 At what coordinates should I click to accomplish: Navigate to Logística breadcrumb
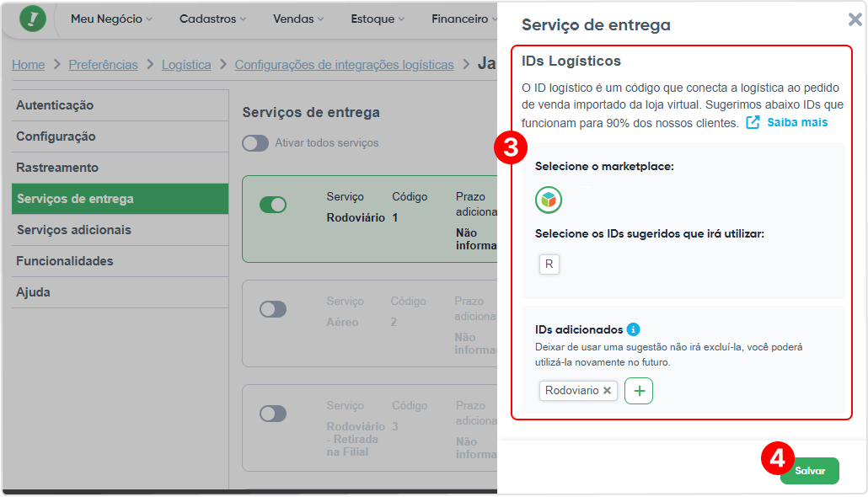(x=186, y=65)
